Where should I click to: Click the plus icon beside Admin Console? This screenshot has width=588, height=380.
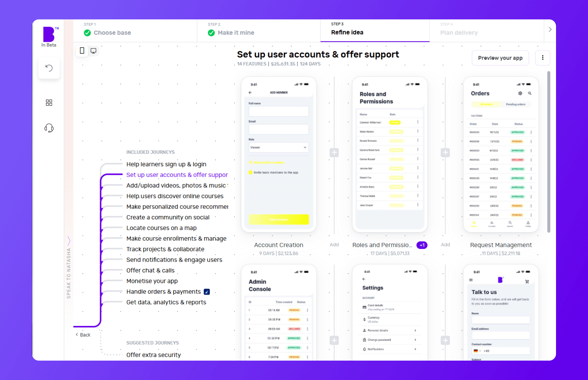pos(334,340)
